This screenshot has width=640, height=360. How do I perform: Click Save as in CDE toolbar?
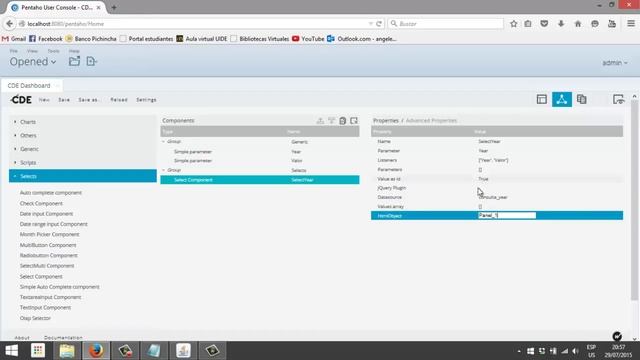tap(89, 100)
